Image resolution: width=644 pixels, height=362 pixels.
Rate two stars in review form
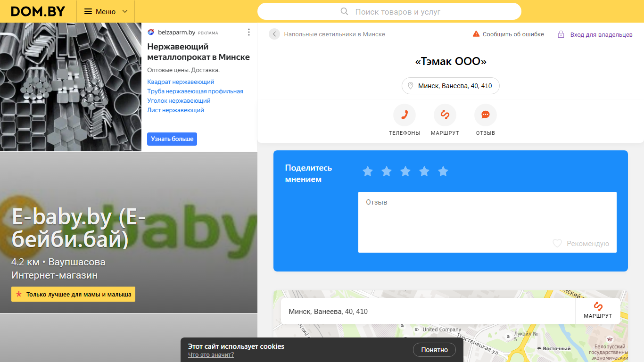point(387,172)
